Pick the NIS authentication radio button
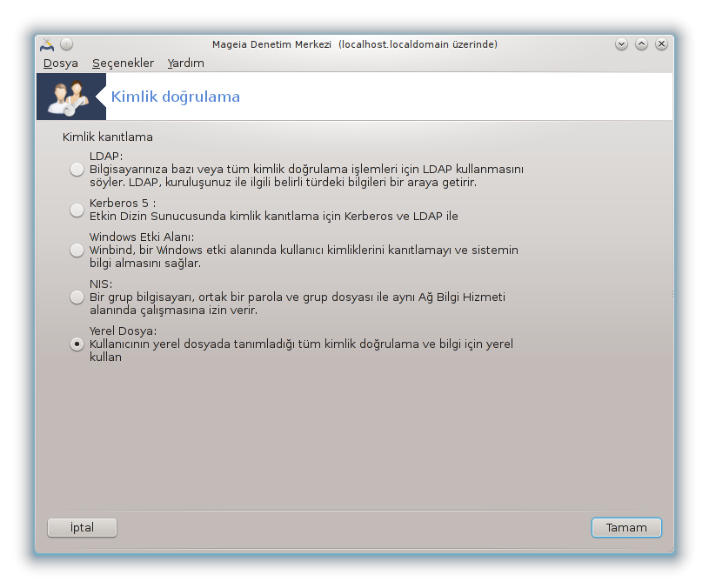This screenshot has height=588, width=709. click(77, 297)
